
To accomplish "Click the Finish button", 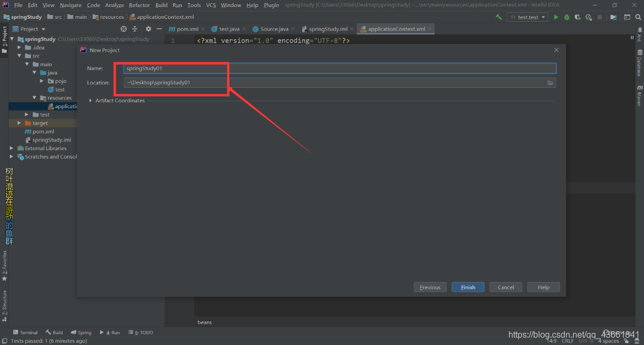I will [468, 287].
